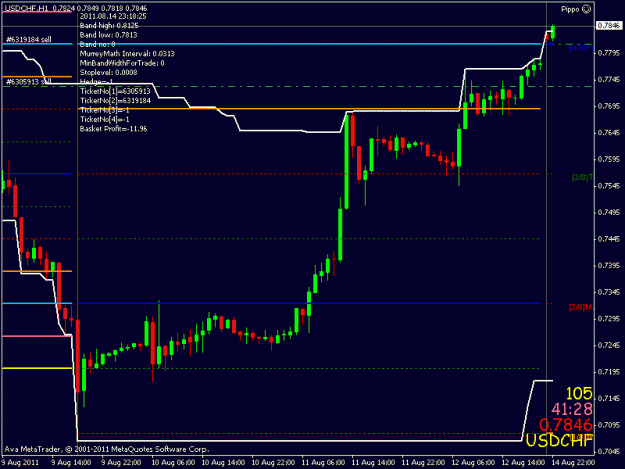Click the Pippo expert advisor smiley icon

[586, 9]
